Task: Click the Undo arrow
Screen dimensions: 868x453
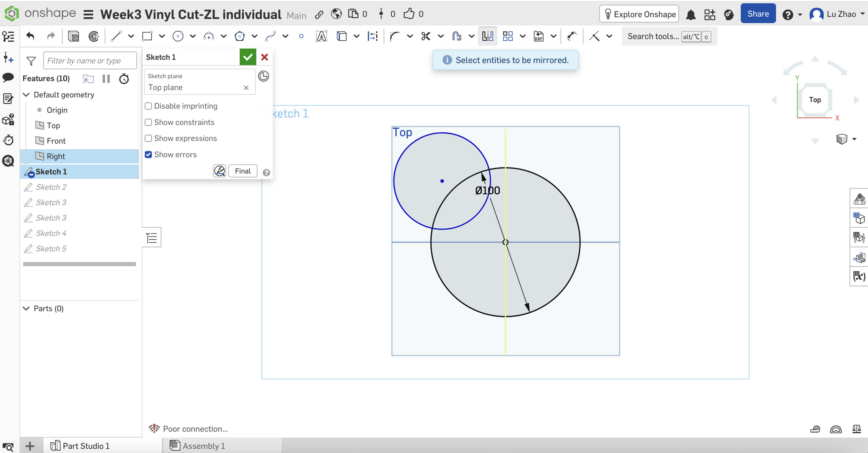Action: (30, 36)
